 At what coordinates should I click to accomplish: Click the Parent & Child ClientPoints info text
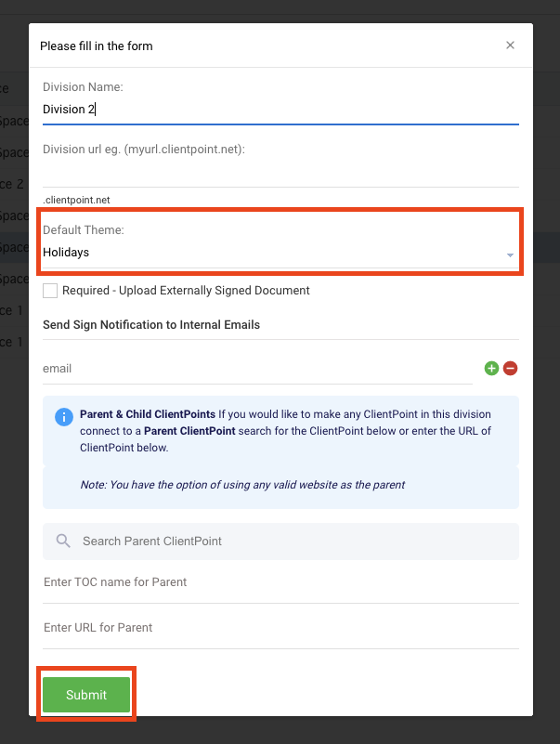(285, 431)
